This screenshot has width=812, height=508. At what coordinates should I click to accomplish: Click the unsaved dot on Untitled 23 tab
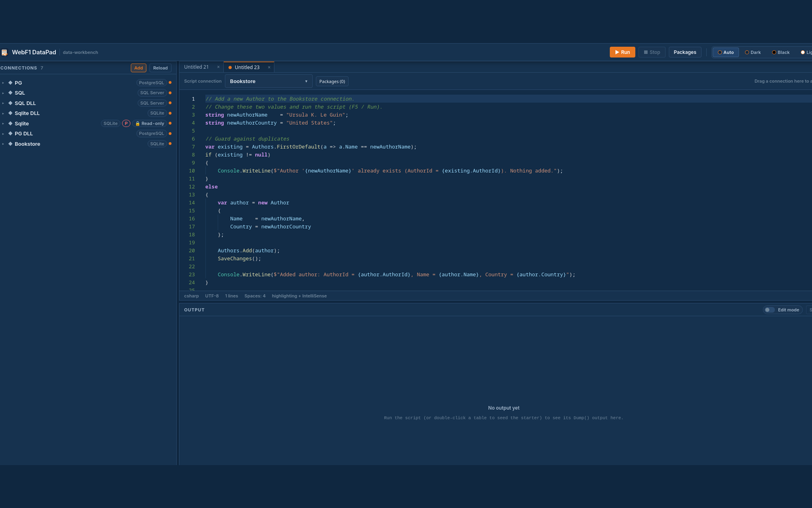click(230, 68)
